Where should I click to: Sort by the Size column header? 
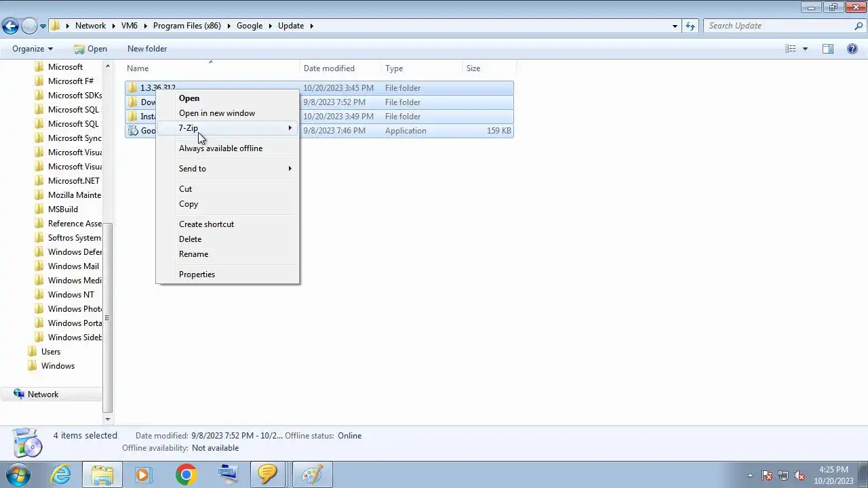point(489,68)
